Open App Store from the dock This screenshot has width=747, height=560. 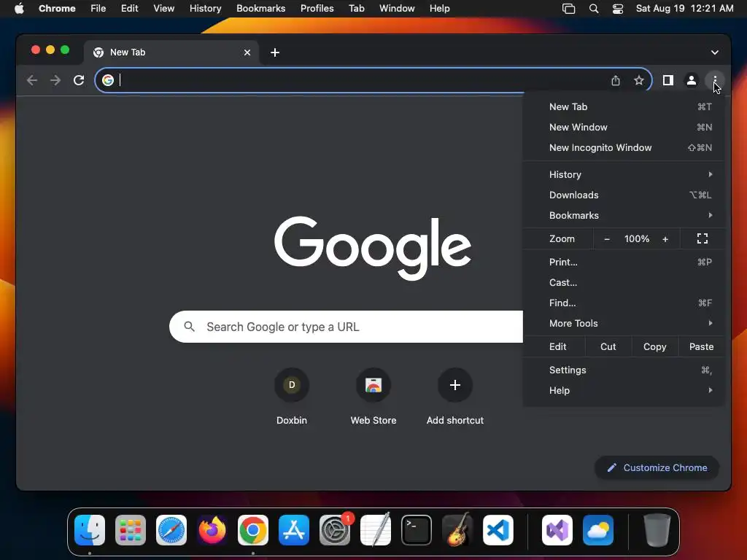(x=294, y=530)
